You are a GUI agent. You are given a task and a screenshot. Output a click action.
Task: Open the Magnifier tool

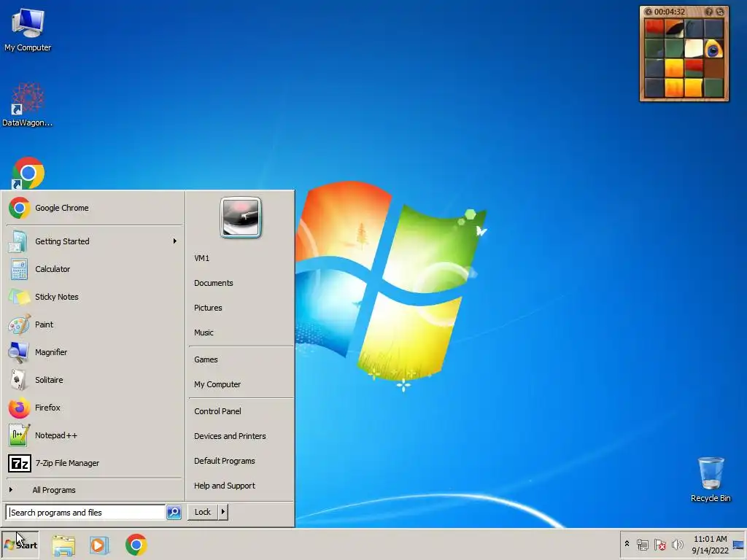[94, 352]
